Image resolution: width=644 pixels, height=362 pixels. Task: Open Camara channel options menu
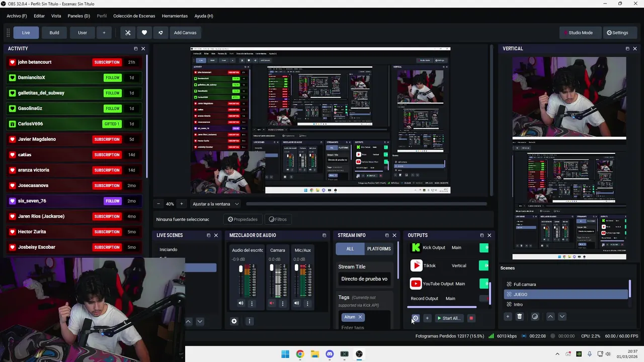[282, 303]
